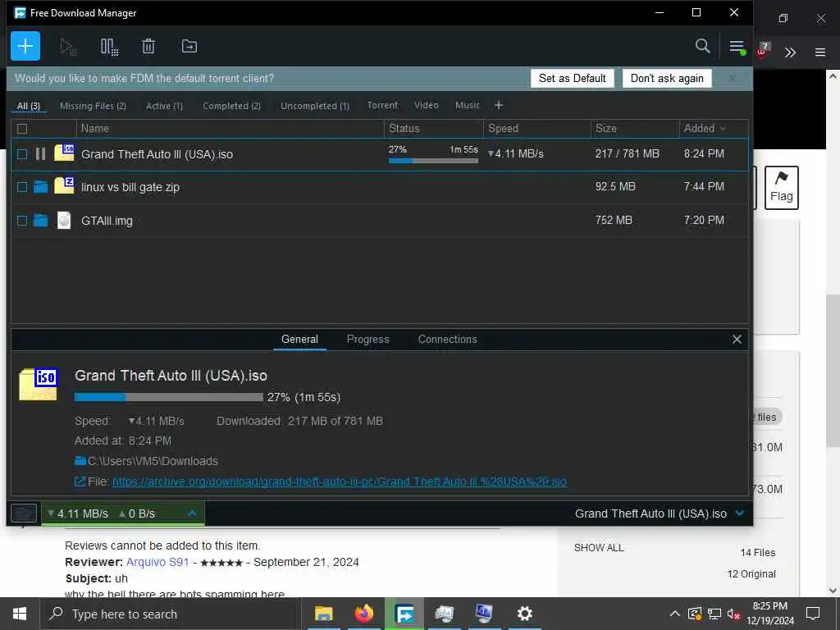Open the search magnifier in FDM toolbar
Image resolution: width=840 pixels, height=630 pixels.
click(x=702, y=46)
